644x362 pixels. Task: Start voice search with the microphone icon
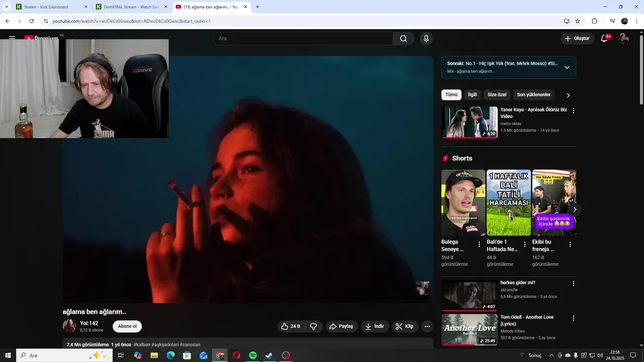(426, 39)
